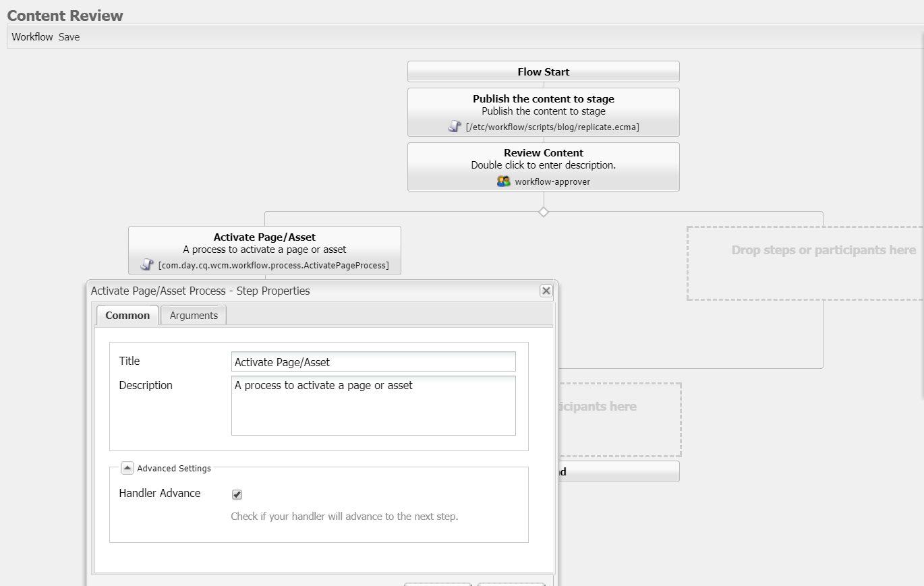Switch to the Arguments tab
The width and height of the screenshot is (924, 586).
tap(193, 315)
